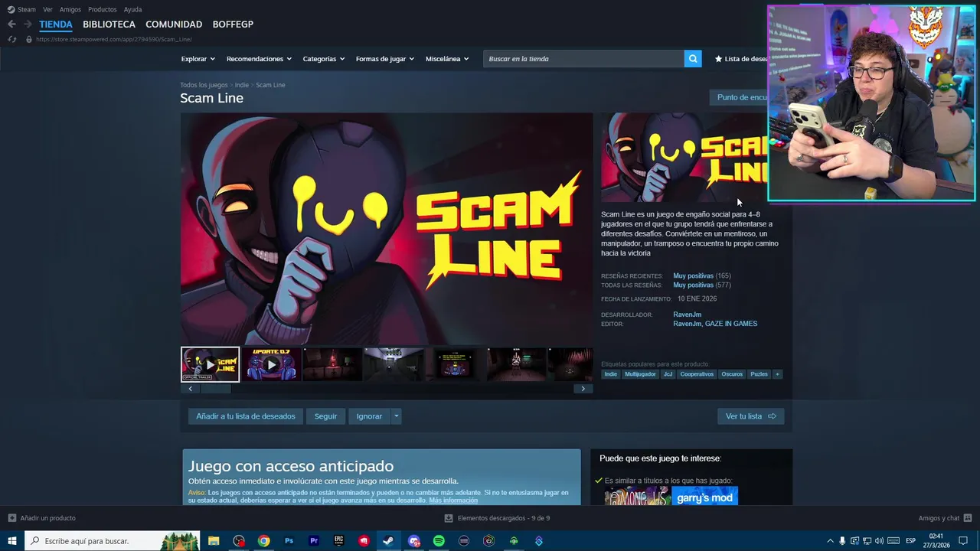Open the GAZE IN GAMES publisher link

pos(731,324)
